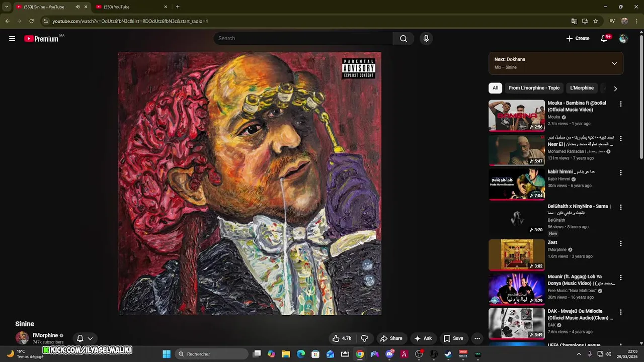Open options for Mouka Bambina video
644x362 pixels.
pyautogui.click(x=620, y=104)
